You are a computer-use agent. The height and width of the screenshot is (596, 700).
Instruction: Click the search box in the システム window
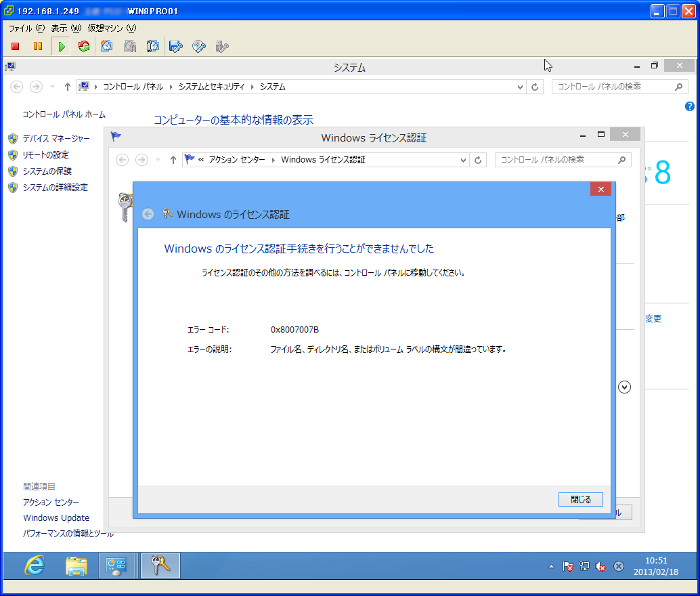(x=620, y=87)
